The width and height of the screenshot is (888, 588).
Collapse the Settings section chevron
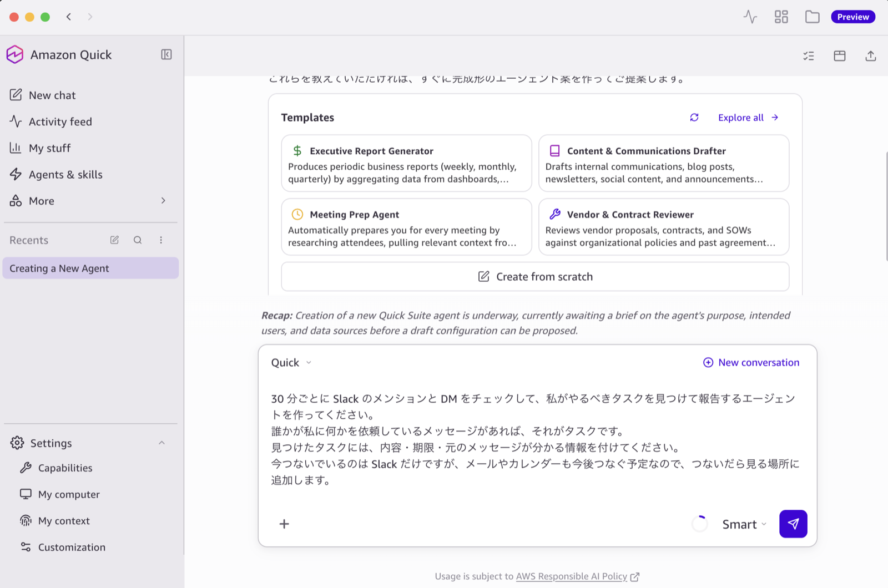(162, 443)
